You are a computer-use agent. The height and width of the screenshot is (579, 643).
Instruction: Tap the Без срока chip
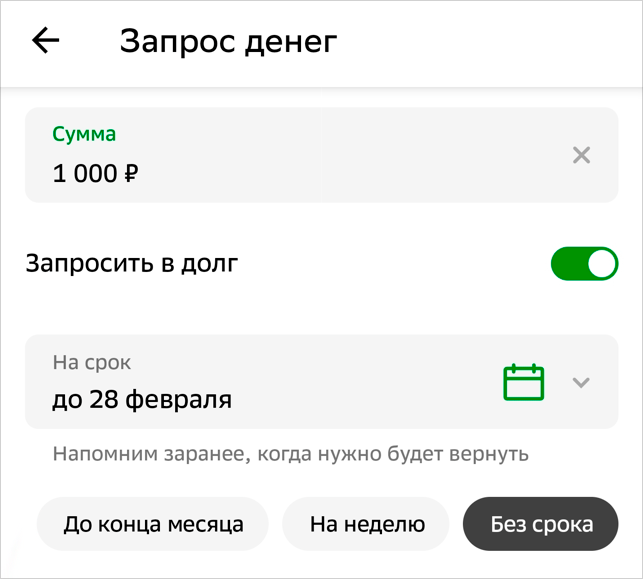click(541, 524)
